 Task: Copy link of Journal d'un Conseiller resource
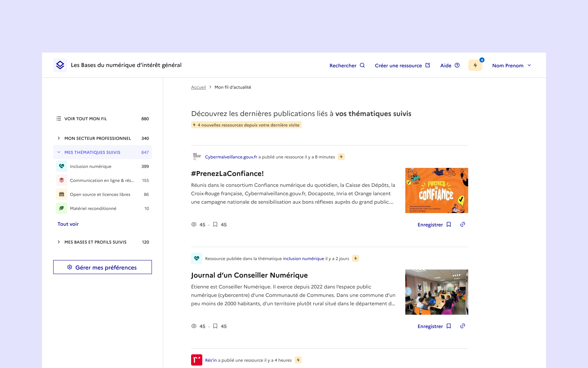click(x=462, y=326)
